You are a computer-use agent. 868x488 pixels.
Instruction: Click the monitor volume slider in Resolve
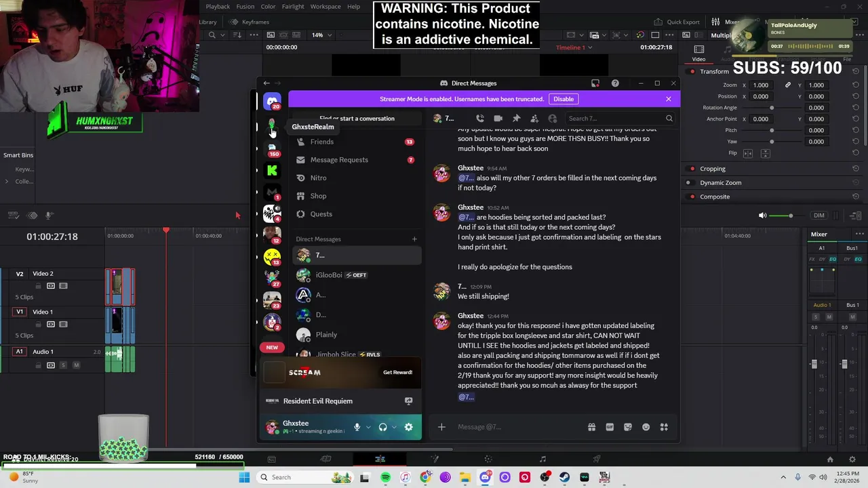(785, 216)
